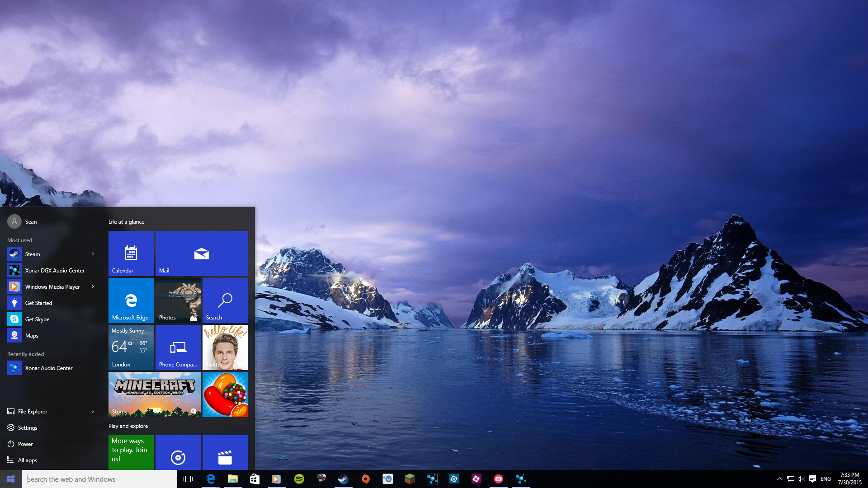This screenshot has height=488, width=868.
Task: Open the Calendar app tile
Action: (131, 252)
